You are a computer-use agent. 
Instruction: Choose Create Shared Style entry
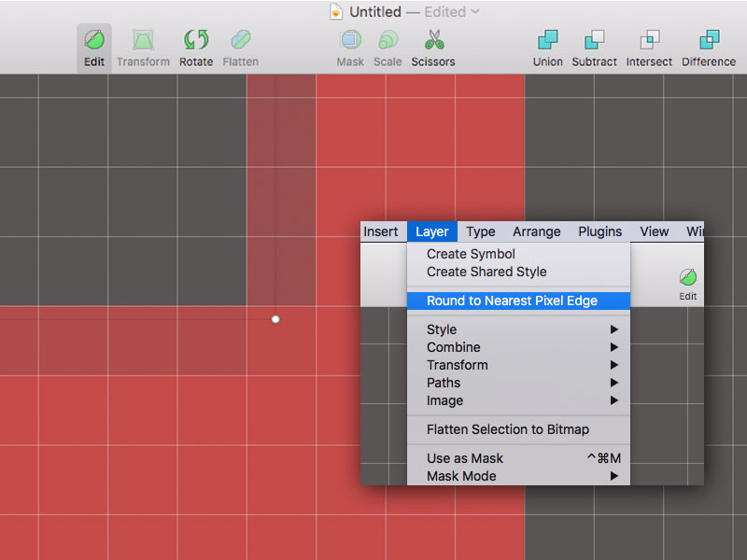pyautogui.click(x=518, y=272)
